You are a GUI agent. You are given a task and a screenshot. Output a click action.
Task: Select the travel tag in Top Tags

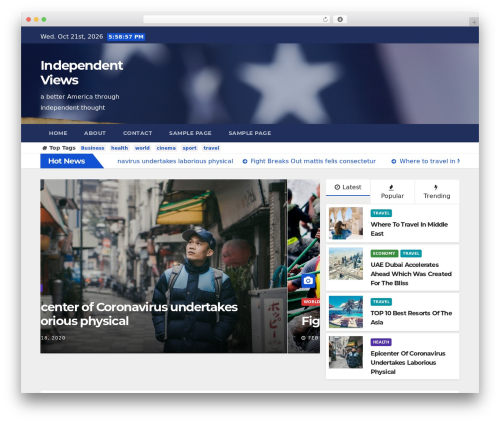coord(211,148)
